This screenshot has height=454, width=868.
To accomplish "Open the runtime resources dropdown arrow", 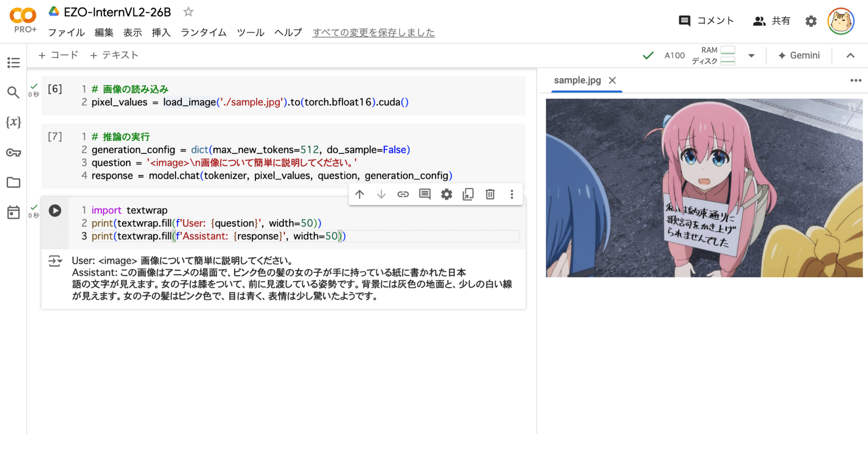I will [x=751, y=55].
